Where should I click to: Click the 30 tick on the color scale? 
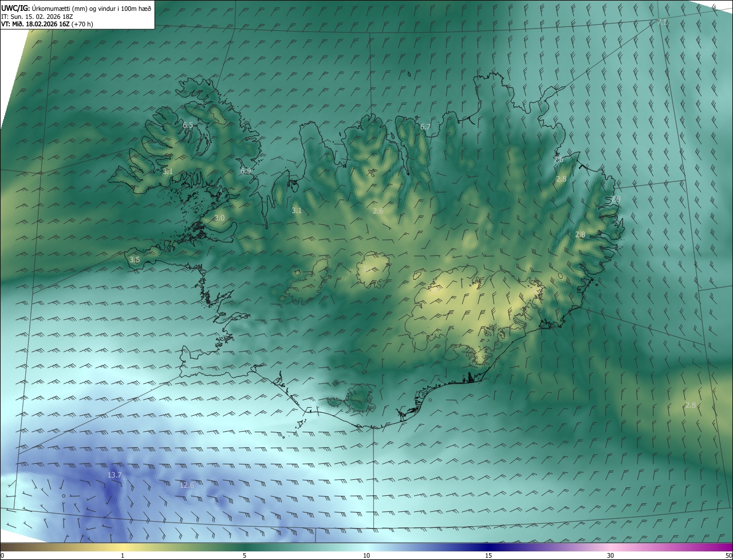(610, 555)
